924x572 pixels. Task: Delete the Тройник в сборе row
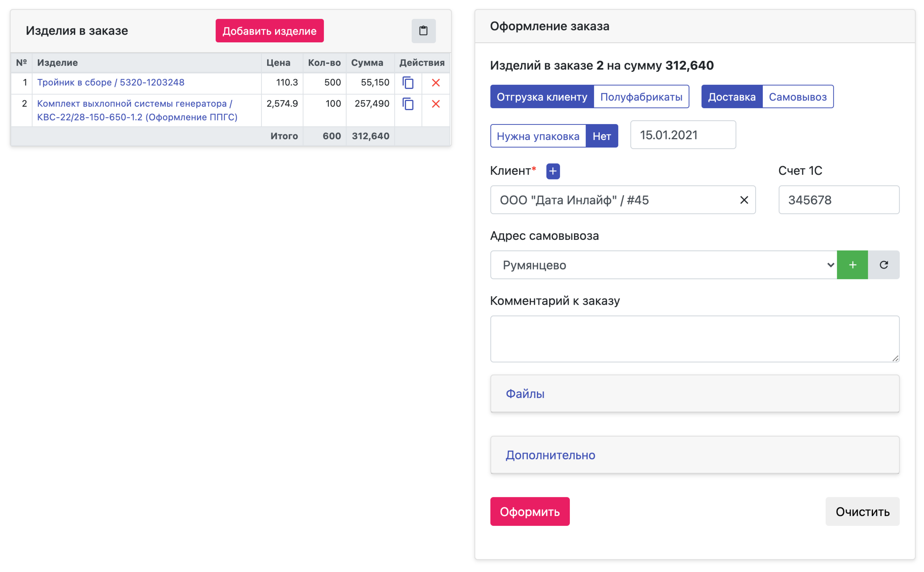tap(436, 83)
